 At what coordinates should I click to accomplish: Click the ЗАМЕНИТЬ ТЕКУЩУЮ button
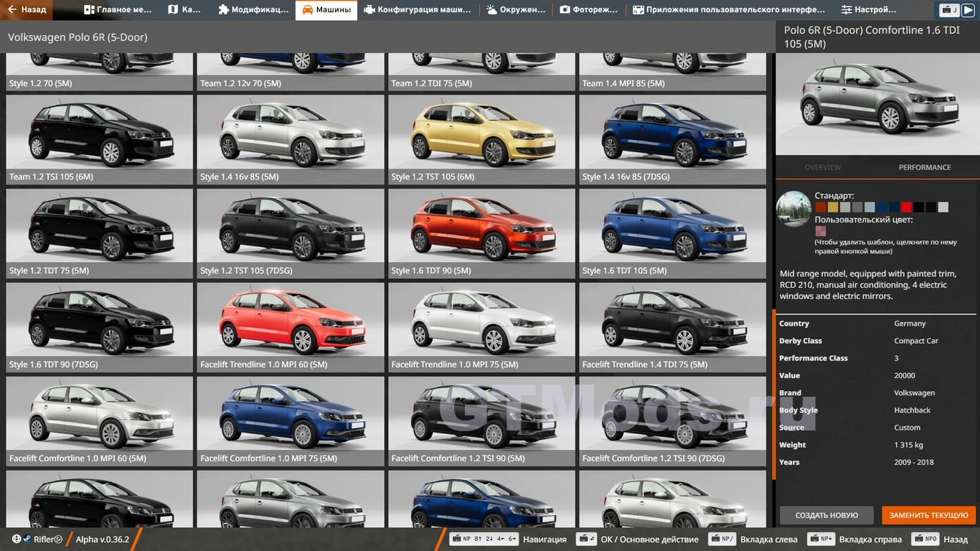coord(929,515)
